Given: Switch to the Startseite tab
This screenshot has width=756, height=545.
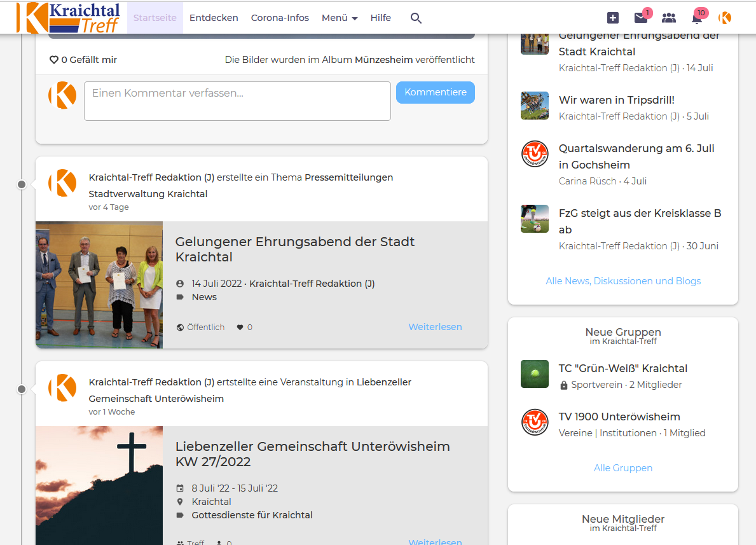Looking at the screenshot, I should pyautogui.click(x=155, y=18).
